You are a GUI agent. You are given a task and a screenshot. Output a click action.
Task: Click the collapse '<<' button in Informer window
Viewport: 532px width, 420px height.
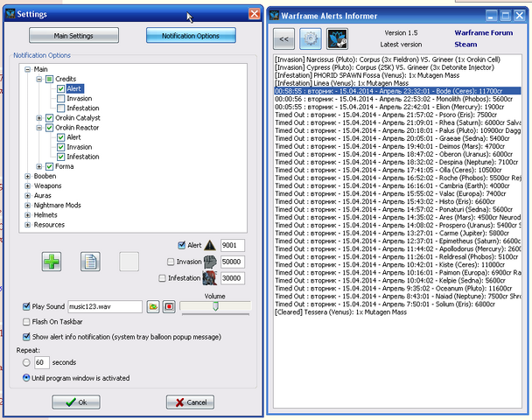(x=284, y=38)
